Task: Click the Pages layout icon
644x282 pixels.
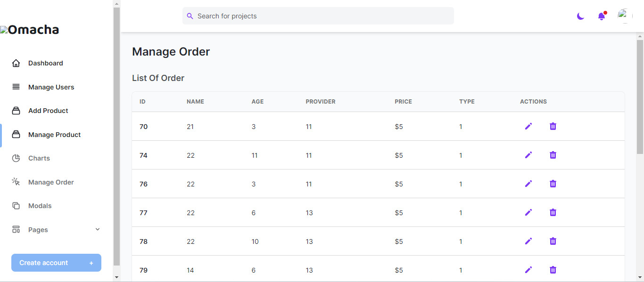Action: [x=16, y=230]
